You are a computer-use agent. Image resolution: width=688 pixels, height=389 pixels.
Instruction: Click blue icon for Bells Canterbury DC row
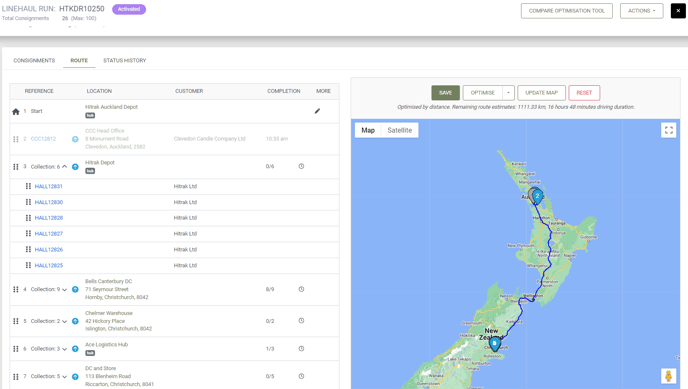[x=75, y=289]
